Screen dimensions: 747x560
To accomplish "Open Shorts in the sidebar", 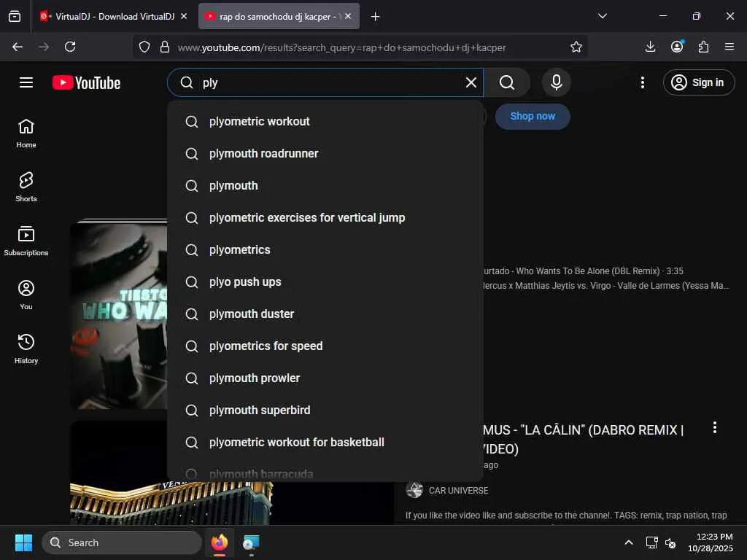I will coord(26,187).
